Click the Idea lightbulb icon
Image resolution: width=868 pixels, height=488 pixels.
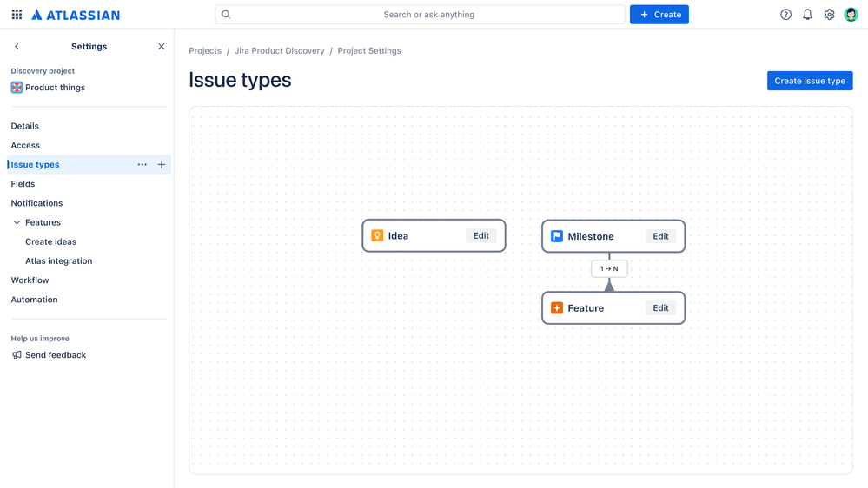point(377,235)
